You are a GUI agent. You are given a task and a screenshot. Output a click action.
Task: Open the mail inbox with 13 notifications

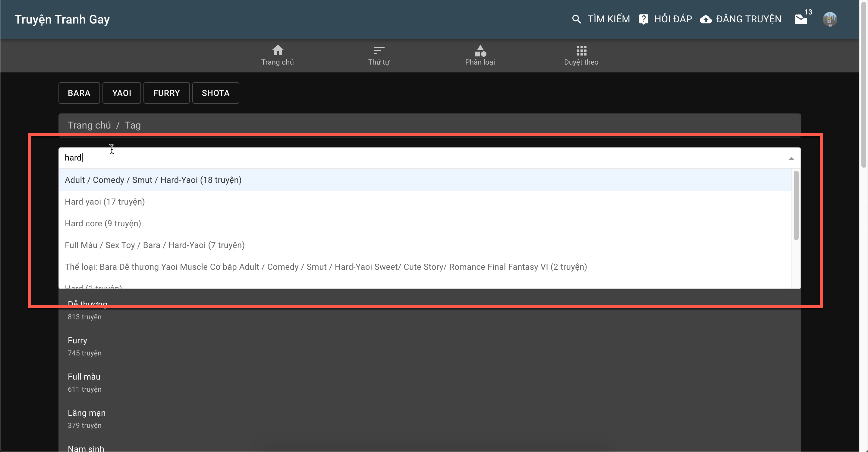tap(801, 19)
